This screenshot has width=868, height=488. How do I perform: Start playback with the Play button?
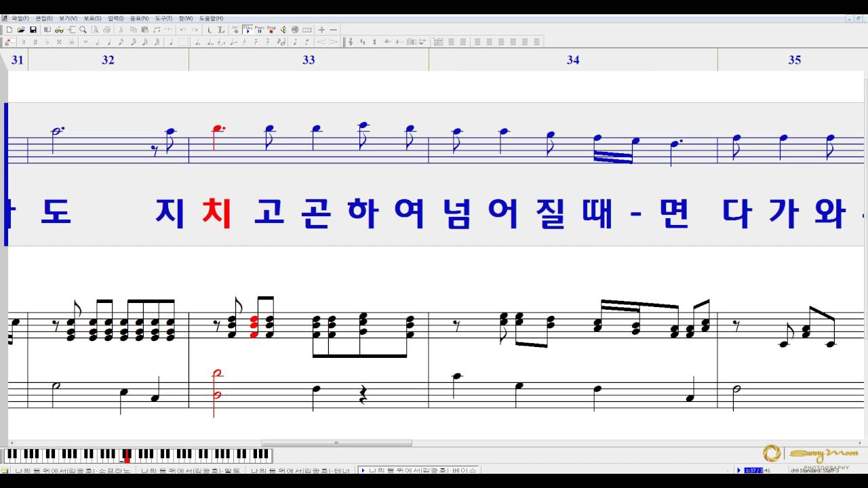pyautogui.click(x=248, y=30)
